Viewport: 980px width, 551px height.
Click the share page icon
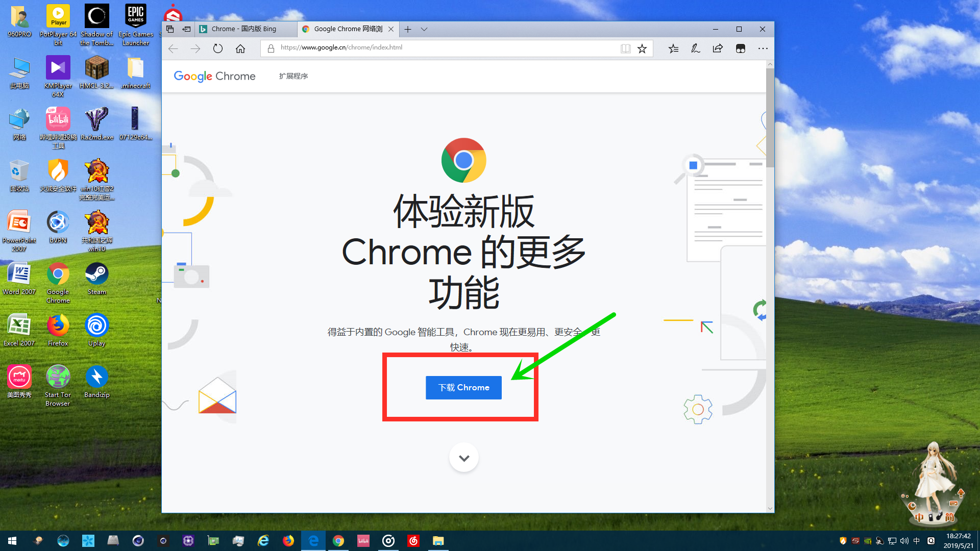click(718, 48)
